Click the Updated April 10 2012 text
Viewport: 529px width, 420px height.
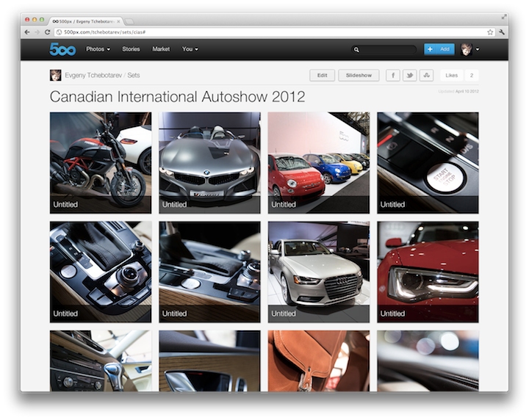[458, 91]
